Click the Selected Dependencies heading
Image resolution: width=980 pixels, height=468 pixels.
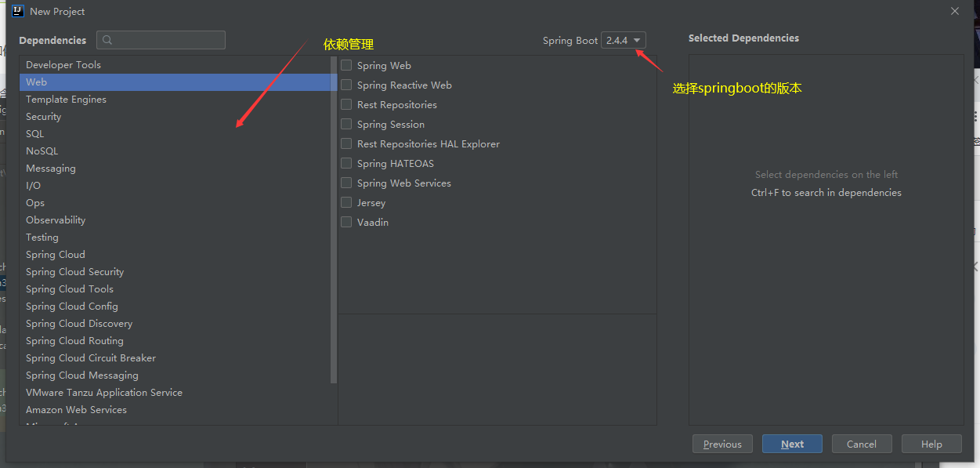click(743, 38)
